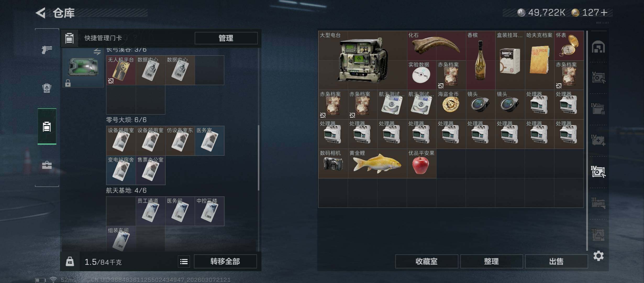The height and width of the screenshot is (283, 644).
Task: Select the highlighted keycard case sidebar tab
Action: pyautogui.click(x=47, y=126)
